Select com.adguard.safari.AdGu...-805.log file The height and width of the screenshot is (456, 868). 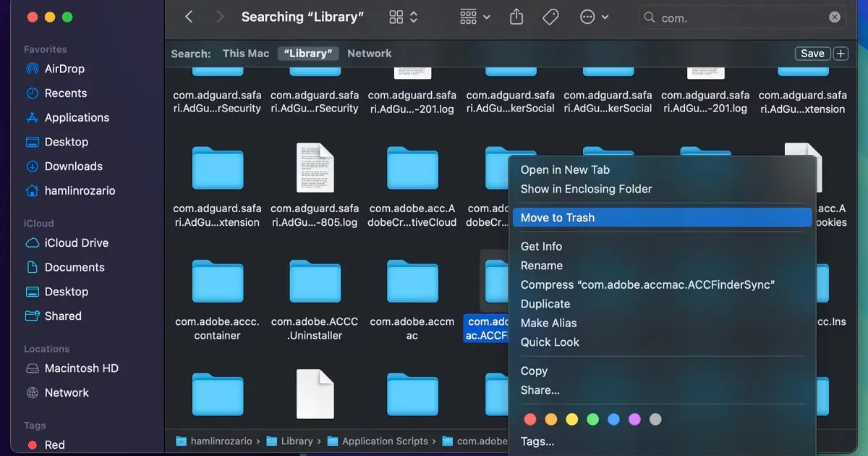click(315, 169)
